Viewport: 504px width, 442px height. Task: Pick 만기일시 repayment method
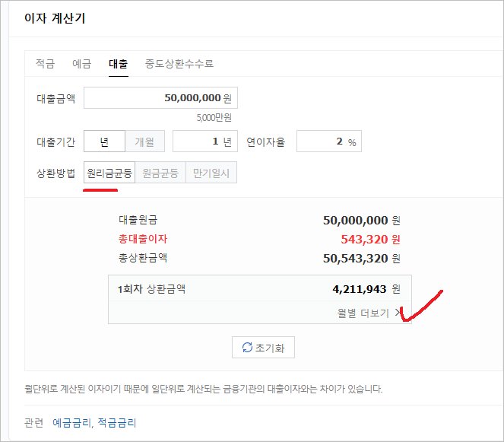coord(211,173)
